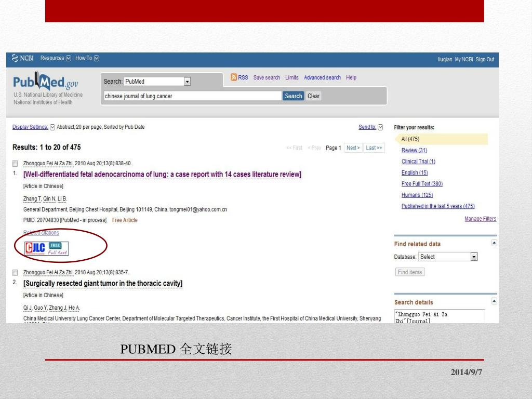The width and height of the screenshot is (532, 399).
Task: Open the Resources menu
Action: click(x=52, y=58)
